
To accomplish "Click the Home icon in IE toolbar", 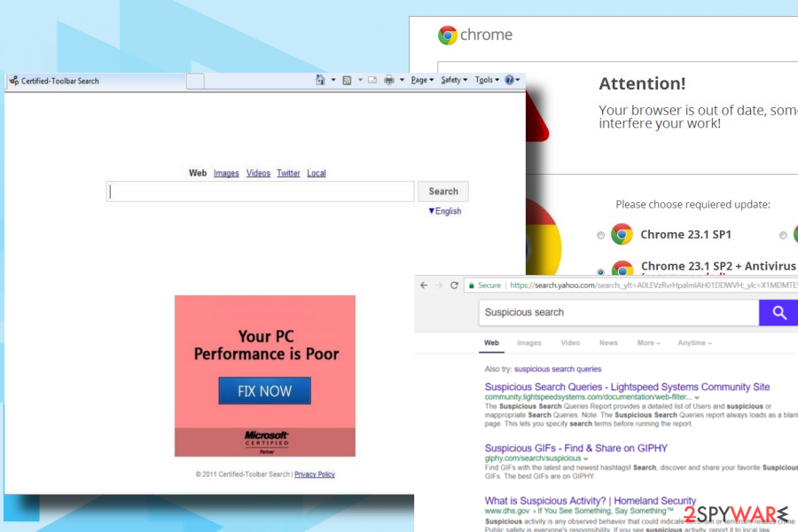I will coord(320,80).
